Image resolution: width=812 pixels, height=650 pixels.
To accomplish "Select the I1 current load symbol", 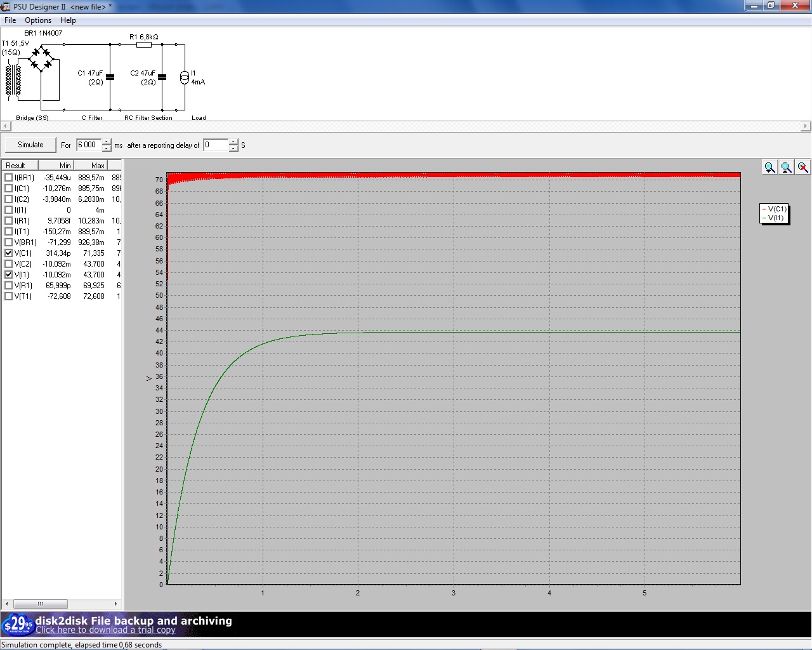I will pos(185,77).
